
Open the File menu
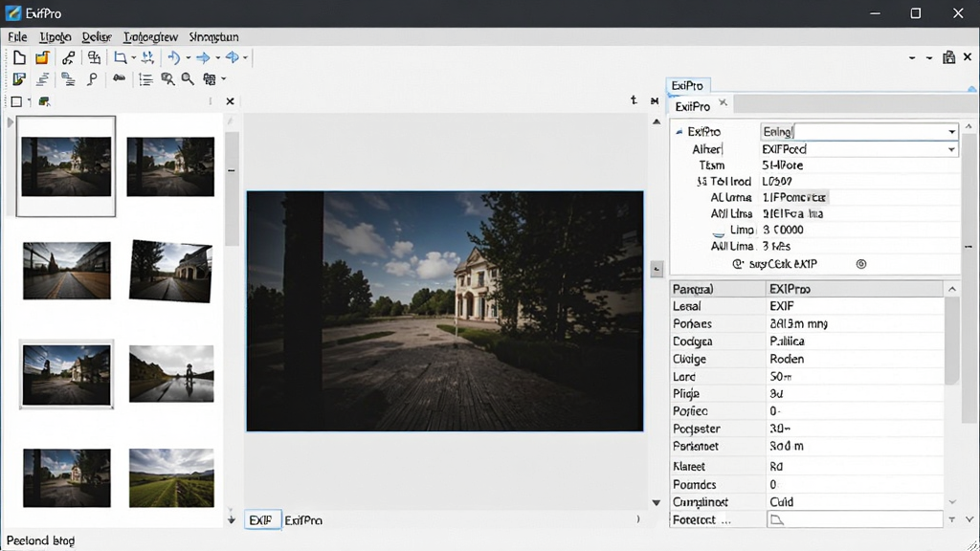click(x=17, y=37)
